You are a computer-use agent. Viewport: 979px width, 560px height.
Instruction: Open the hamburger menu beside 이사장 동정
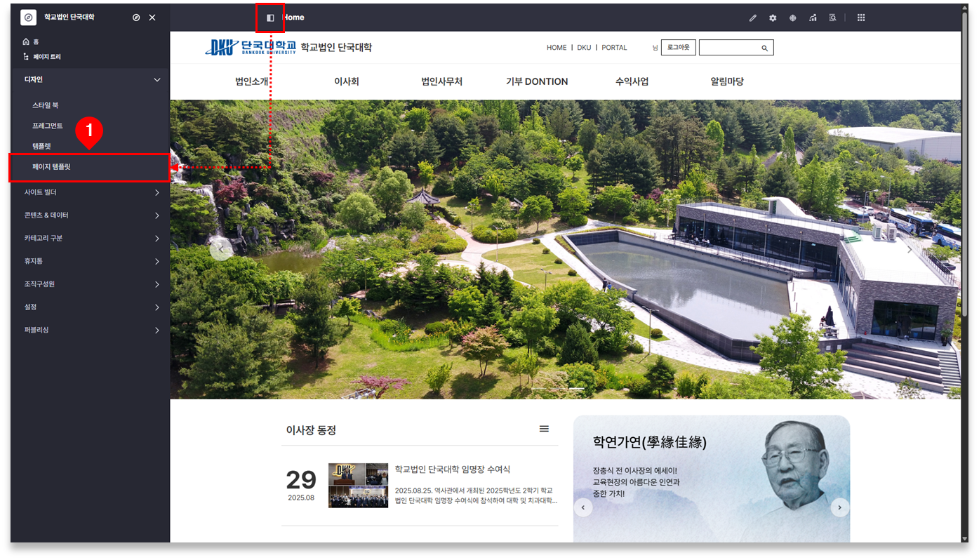(544, 429)
